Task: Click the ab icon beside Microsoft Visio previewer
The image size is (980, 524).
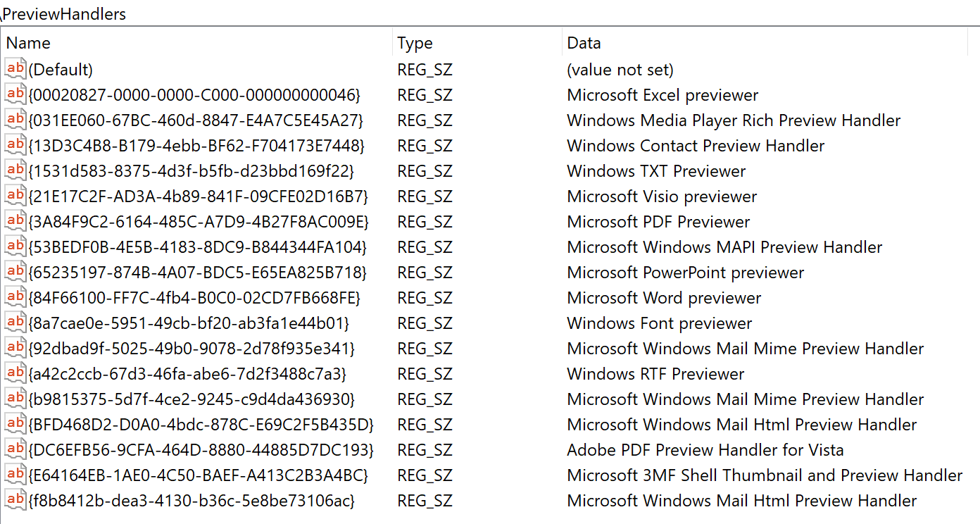Action: [x=15, y=196]
